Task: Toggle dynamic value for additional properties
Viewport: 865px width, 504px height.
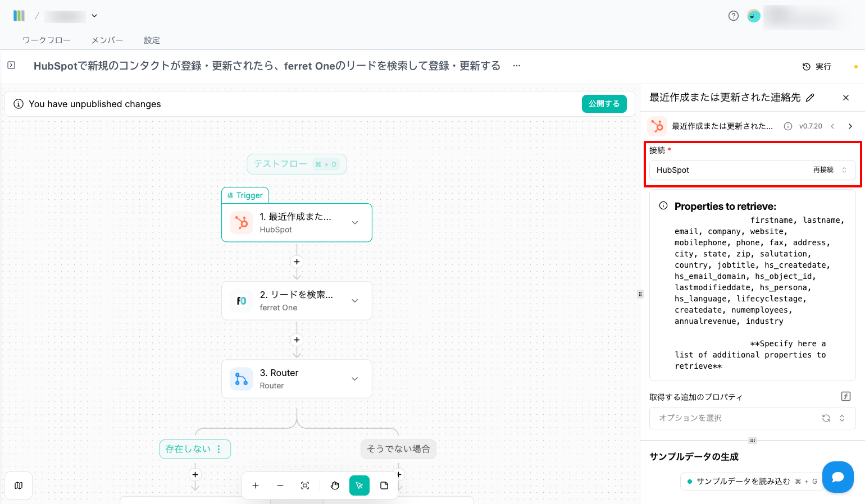Action: pos(845,396)
